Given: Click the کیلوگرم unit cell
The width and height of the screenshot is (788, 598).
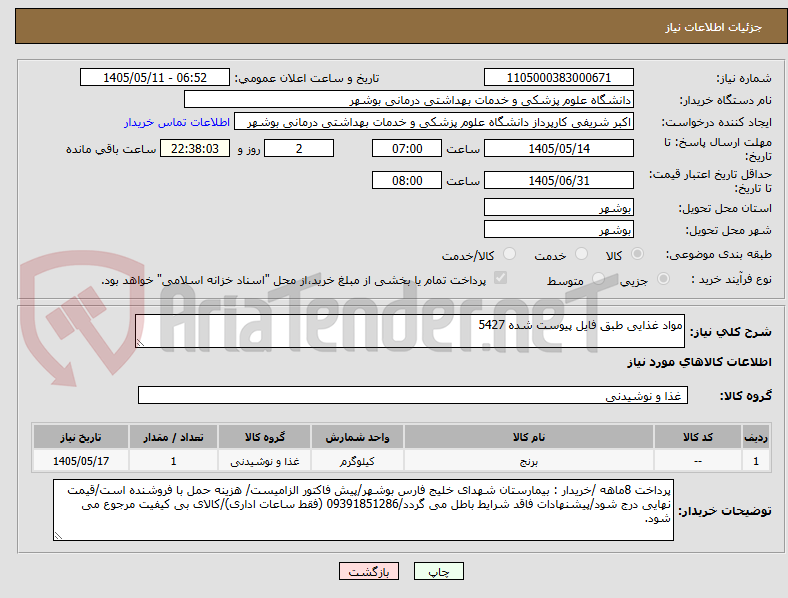Looking at the screenshot, I should [357, 461].
